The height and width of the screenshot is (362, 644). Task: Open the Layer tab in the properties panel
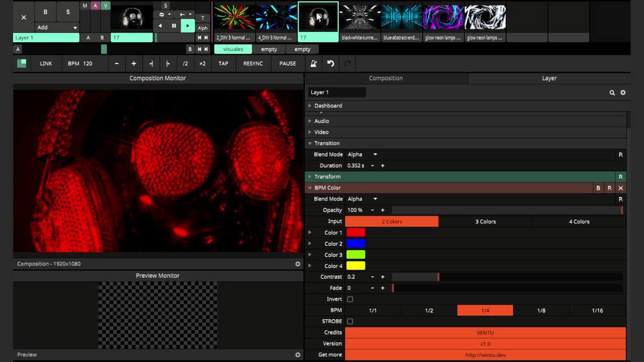(x=549, y=78)
